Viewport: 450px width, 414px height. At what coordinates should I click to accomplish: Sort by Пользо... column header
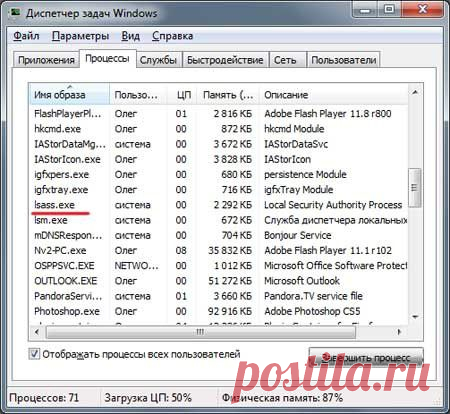[138, 94]
